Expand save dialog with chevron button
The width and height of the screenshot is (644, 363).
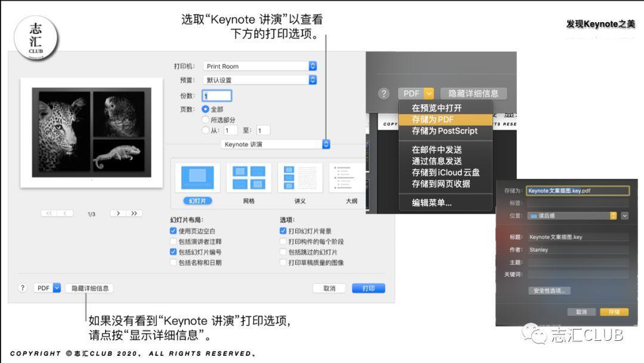[x=625, y=216]
